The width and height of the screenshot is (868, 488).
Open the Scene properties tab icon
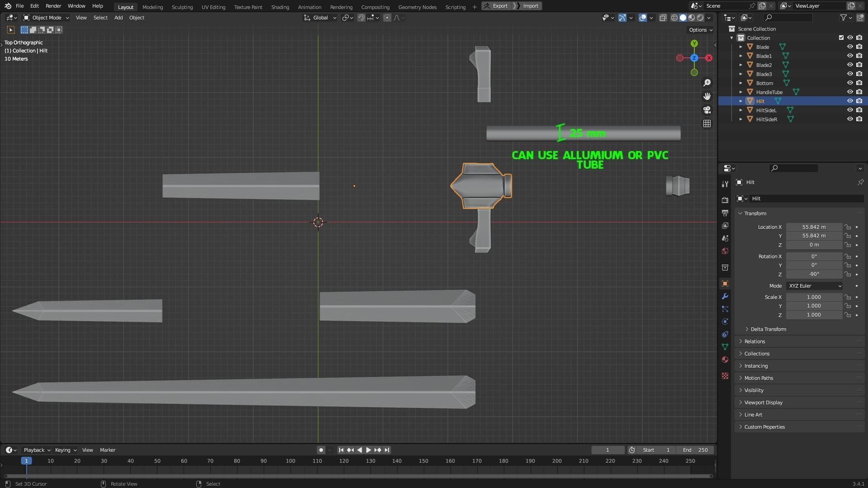click(725, 238)
